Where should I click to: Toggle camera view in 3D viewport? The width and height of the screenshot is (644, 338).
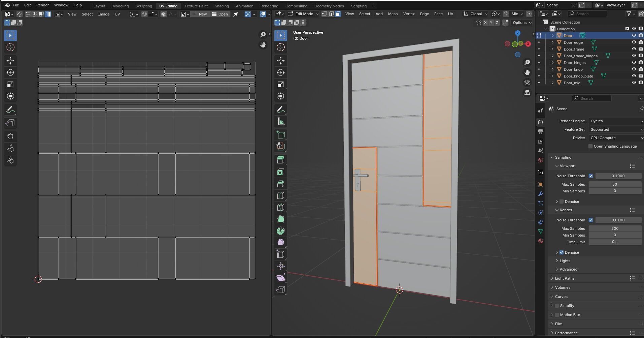pyautogui.click(x=527, y=83)
